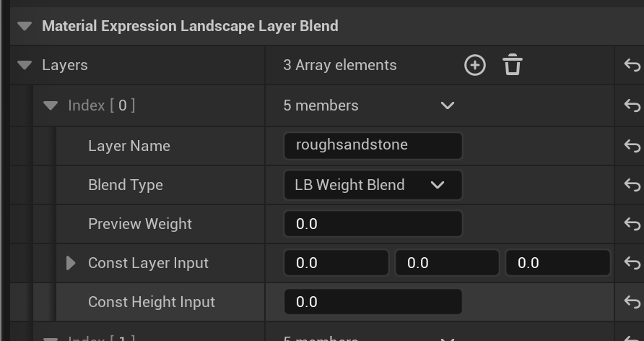Click the Layer Name text field
This screenshot has height=341, width=644.
click(x=373, y=145)
